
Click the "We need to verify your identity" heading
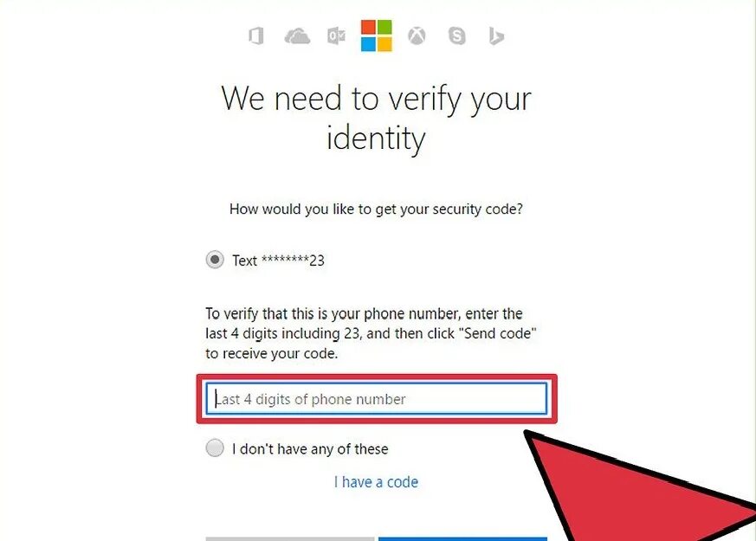pyautogui.click(x=377, y=119)
